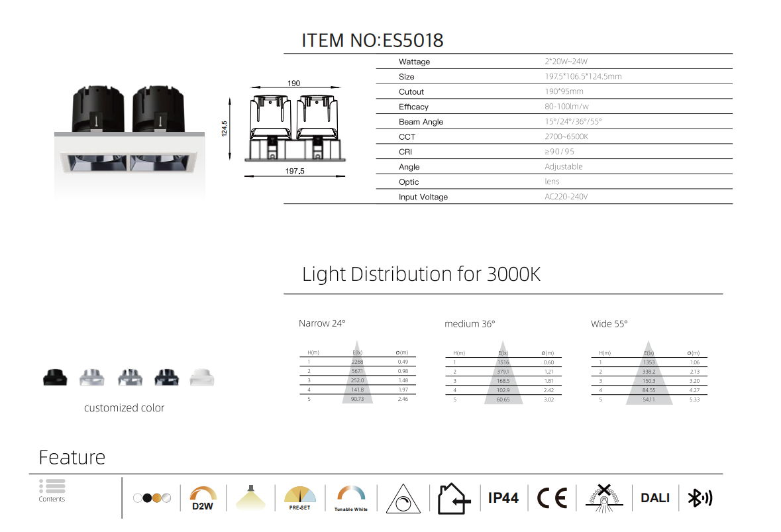Click the pendant light beam icon
The image size is (781, 532).
[x=250, y=497]
